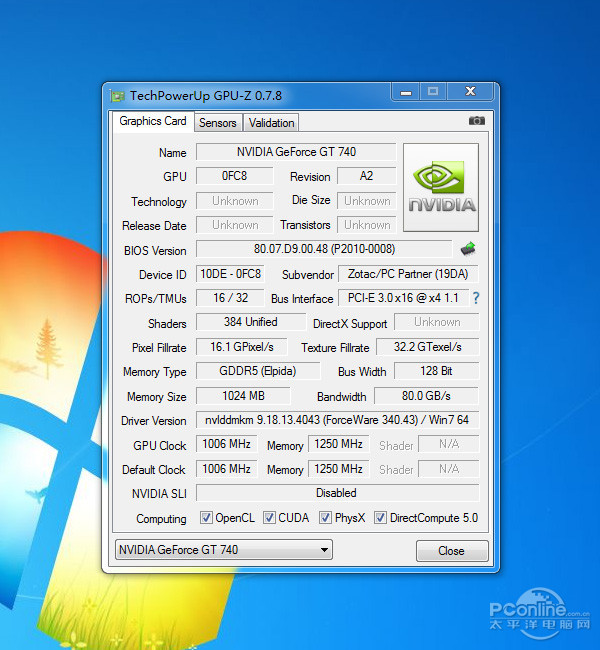
Task: Minimize the GPU-Z window
Action: [x=405, y=92]
